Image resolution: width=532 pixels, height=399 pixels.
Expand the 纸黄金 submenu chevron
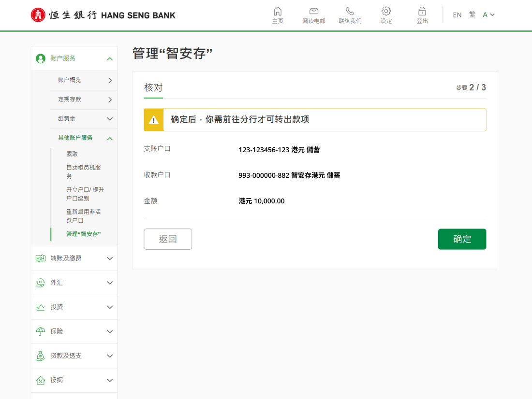coord(110,119)
